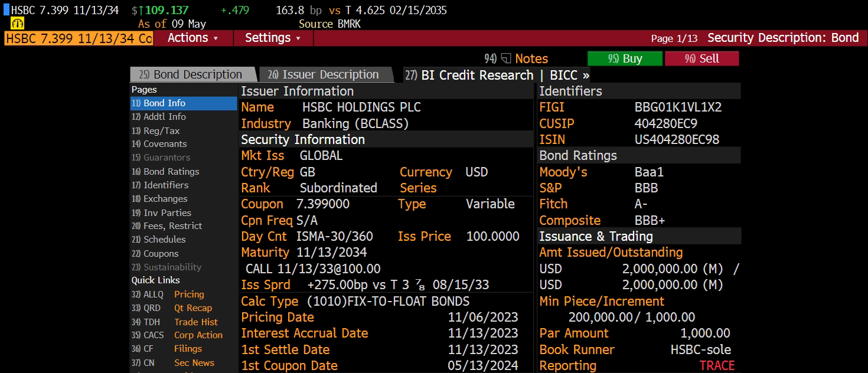Click the Day Cnt value ISMA-30/360
Image resolution: width=868 pixels, height=373 pixels.
(x=335, y=237)
